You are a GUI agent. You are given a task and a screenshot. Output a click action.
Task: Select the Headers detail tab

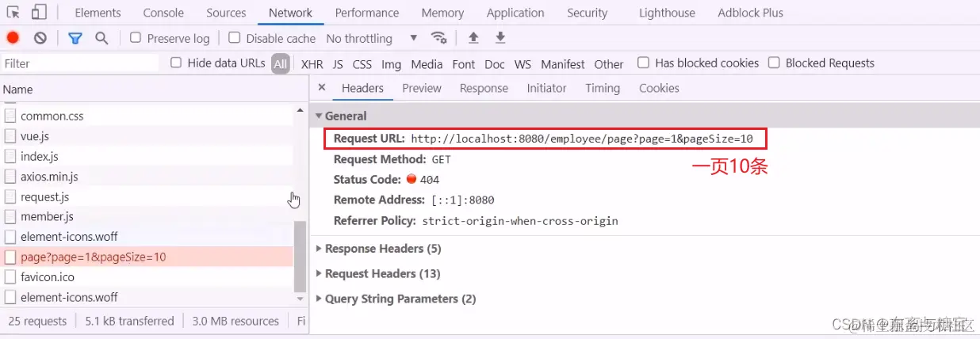coord(362,88)
